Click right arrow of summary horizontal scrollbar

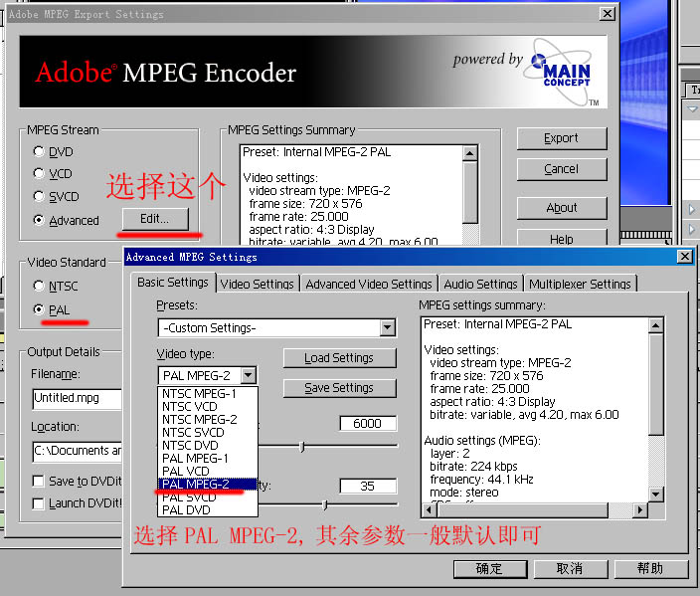[640, 509]
